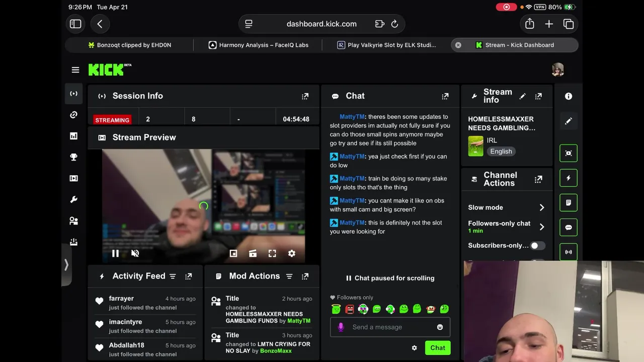This screenshot has width=644, height=362.
Task: Pop out the Activity Feed panel
Action: (x=188, y=276)
